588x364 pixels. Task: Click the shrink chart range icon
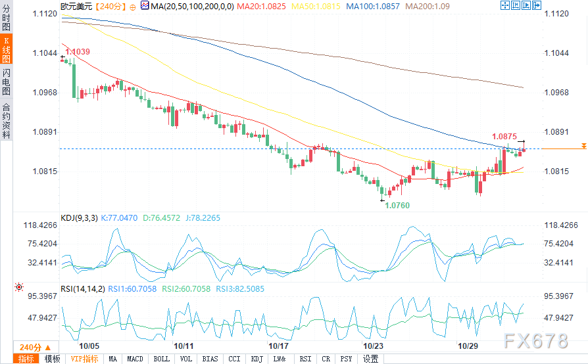point(516,5)
